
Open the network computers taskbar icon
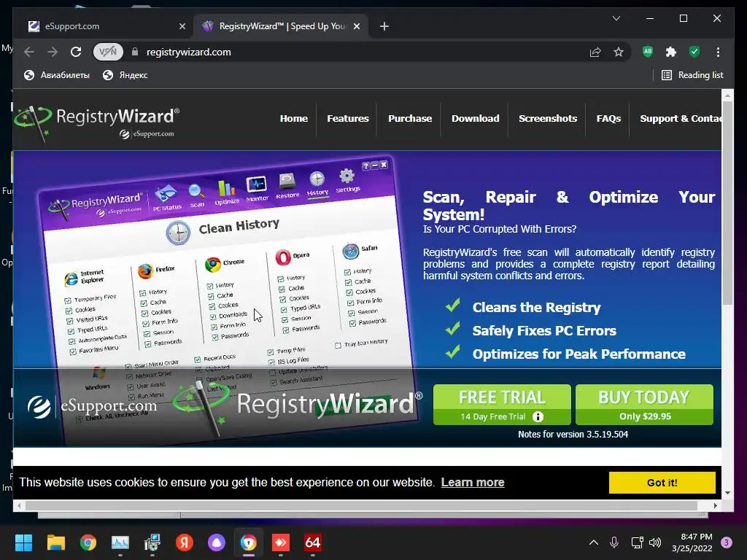coord(152,542)
